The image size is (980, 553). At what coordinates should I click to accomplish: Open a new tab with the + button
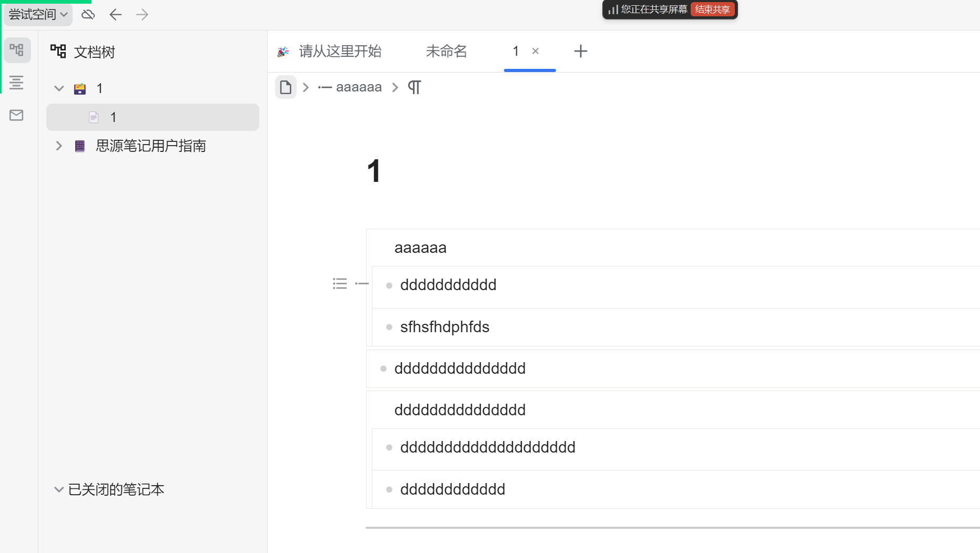tap(580, 51)
